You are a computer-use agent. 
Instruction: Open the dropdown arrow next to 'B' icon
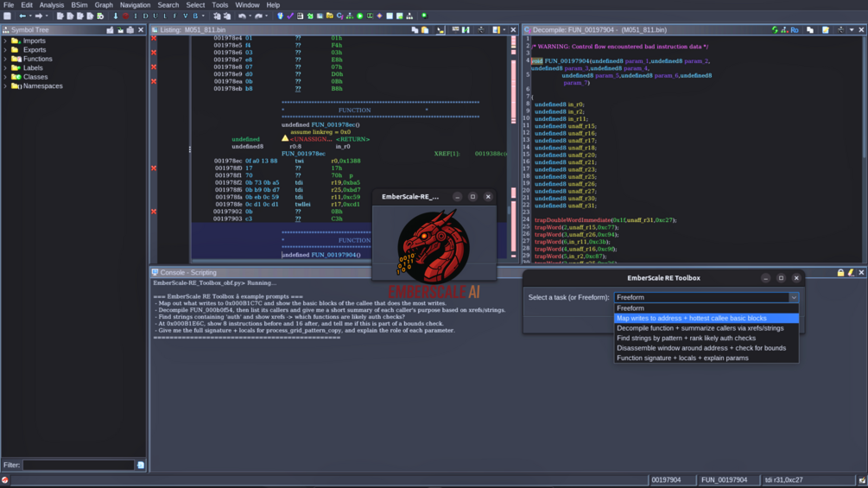(x=203, y=16)
